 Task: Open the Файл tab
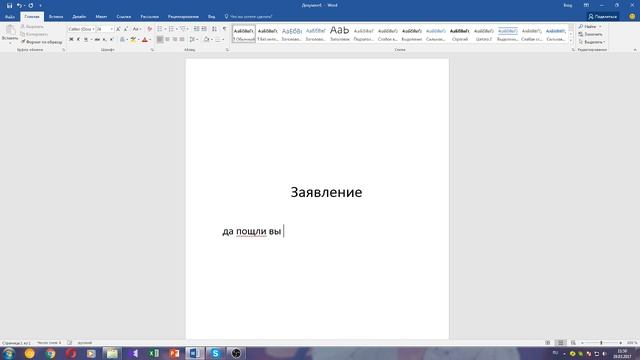click(x=10, y=17)
